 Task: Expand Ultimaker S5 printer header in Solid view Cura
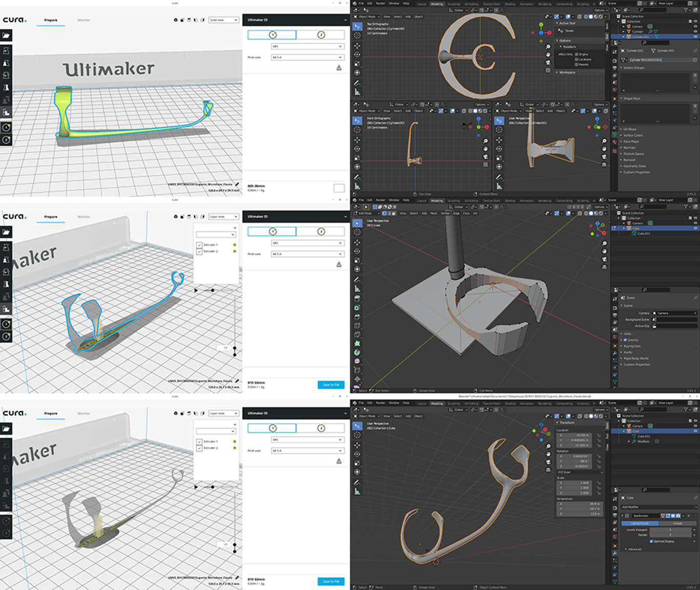296,20
